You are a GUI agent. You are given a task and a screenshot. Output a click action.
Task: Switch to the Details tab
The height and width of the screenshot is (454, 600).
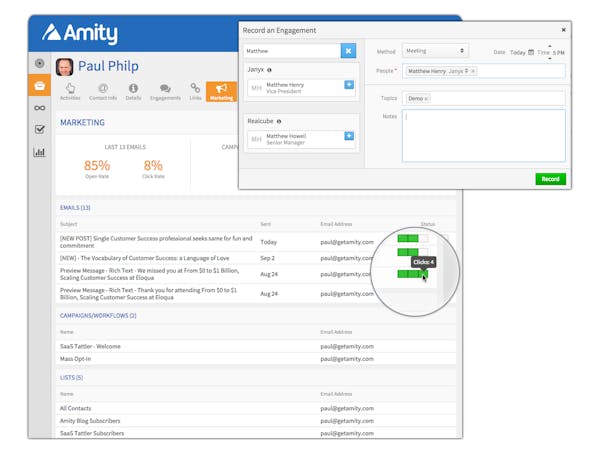tap(133, 92)
